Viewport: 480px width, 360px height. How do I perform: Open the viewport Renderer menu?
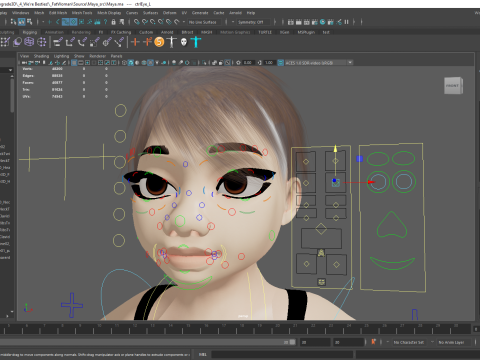point(97,56)
